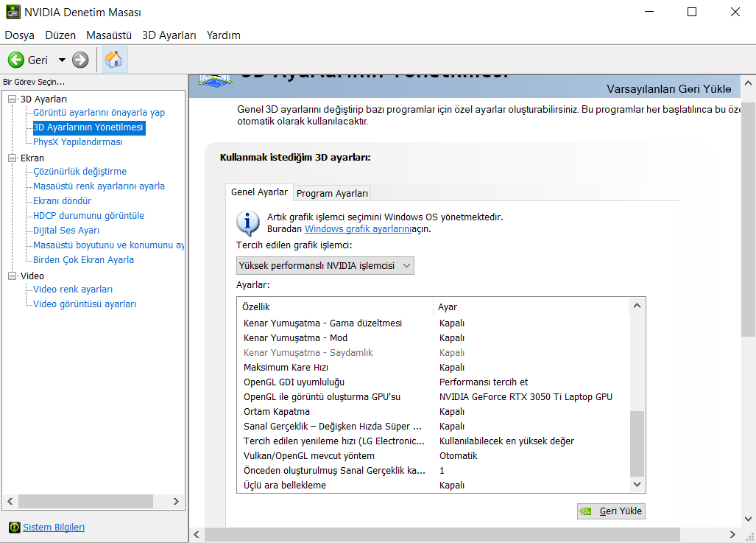756x543 pixels.
Task: Open the back history dropdown arrow
Action: (x=62, y=60)
